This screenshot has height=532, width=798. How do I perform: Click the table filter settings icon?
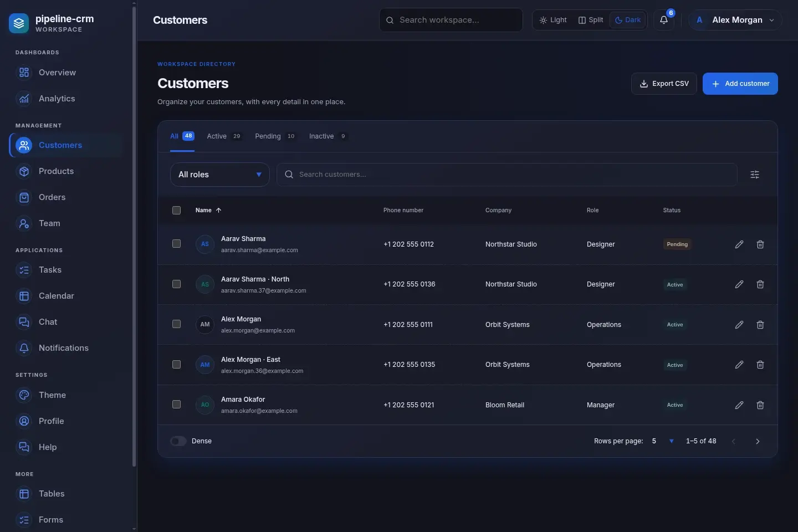(x=755, y=175)
